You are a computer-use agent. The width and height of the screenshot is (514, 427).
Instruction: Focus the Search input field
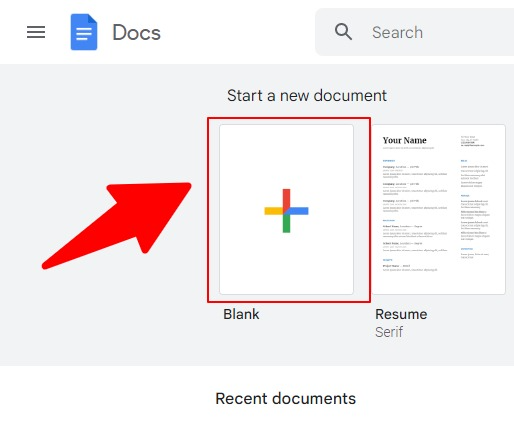tap(433, 32)
